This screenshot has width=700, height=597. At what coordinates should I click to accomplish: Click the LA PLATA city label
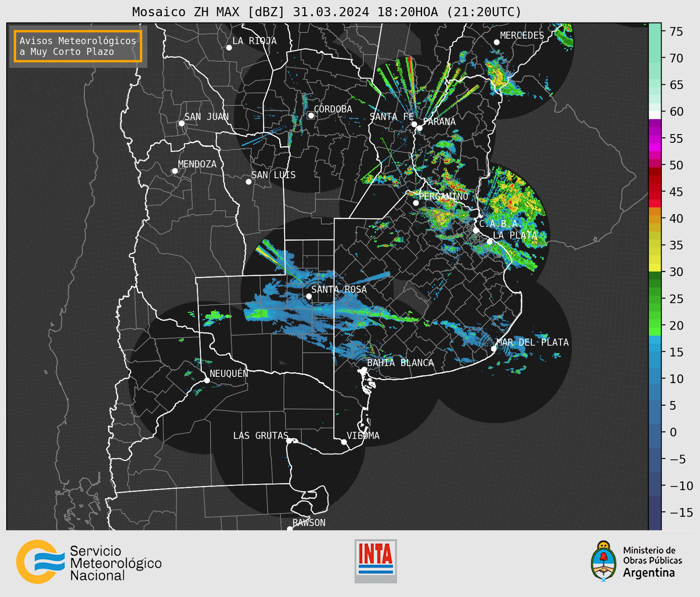pyautogui.click(x=515, y=235)
